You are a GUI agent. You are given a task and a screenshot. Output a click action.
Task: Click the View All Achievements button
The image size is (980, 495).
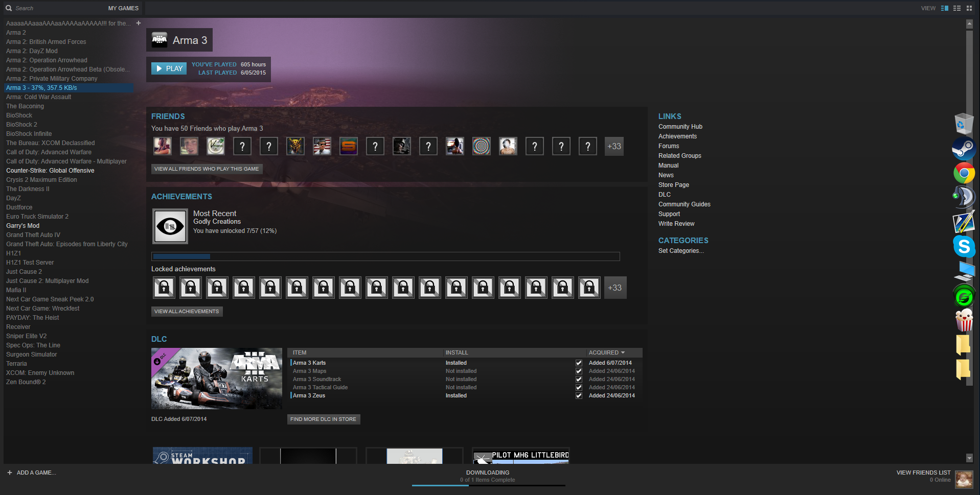click(x=187, y=312)
